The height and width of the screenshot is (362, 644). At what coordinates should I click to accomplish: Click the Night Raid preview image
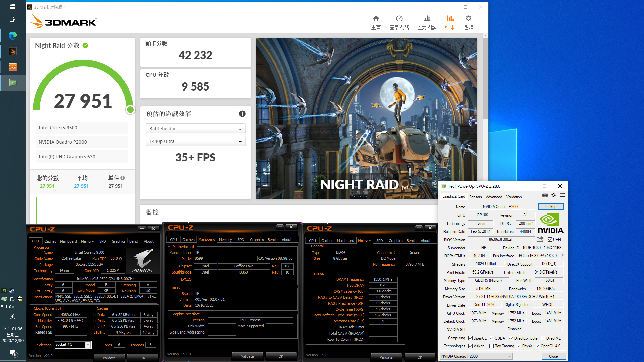(367, 118)
